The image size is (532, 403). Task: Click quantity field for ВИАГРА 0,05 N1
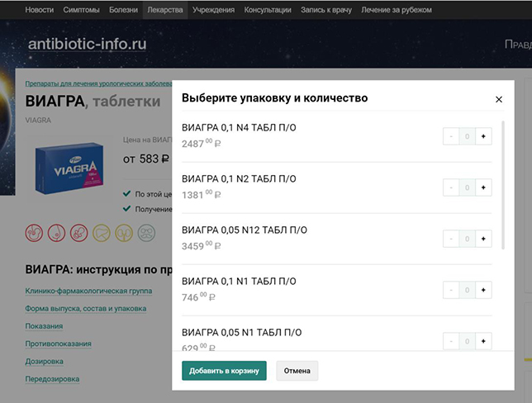468,341
